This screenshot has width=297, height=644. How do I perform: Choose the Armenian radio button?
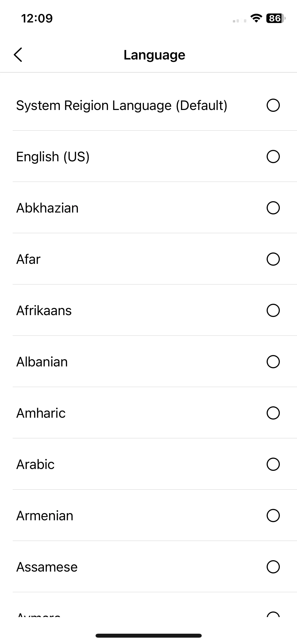pyautogui.click(x=273, y=516)
